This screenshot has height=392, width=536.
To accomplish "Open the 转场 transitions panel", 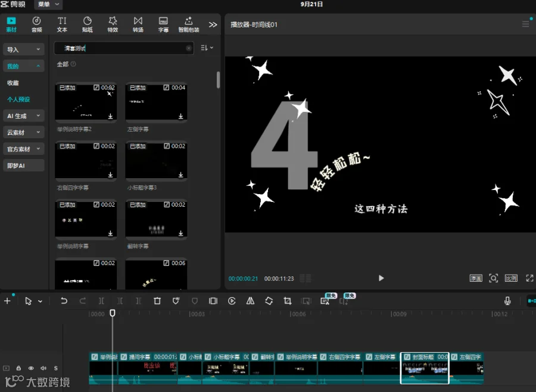I will coord(138,24).
